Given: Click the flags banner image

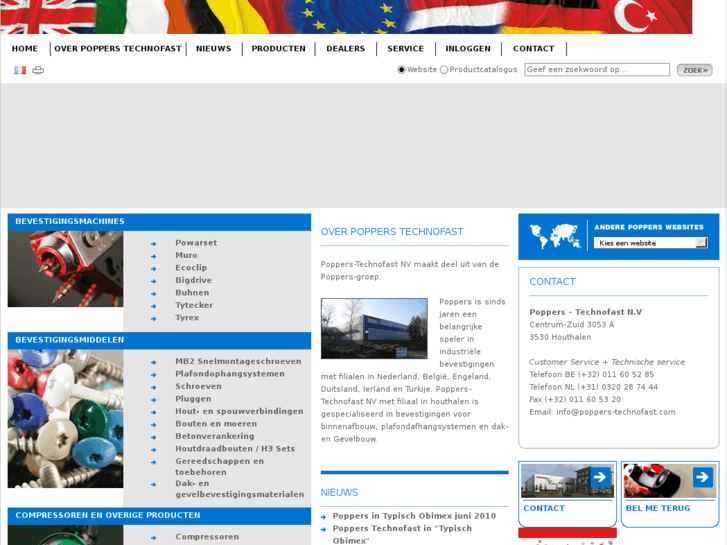Looking at the screenshot, I should pos(346,17).
